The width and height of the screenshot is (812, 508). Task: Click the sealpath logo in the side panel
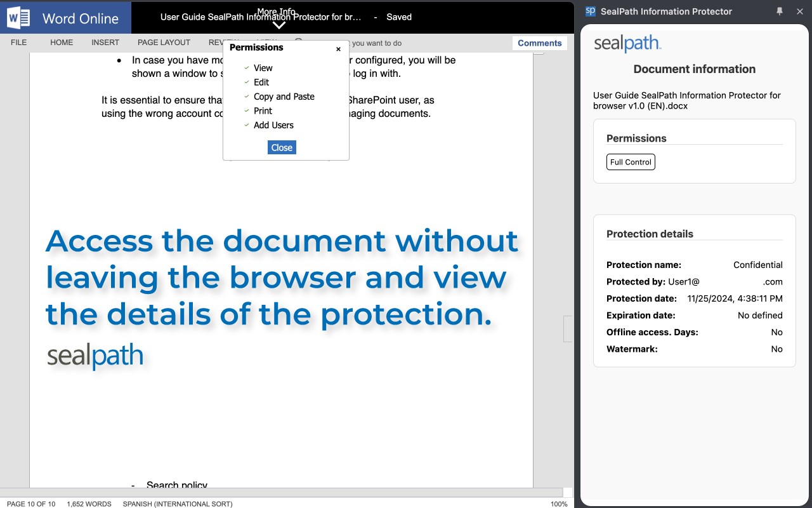pyautogui.click(x=627, y=44)
